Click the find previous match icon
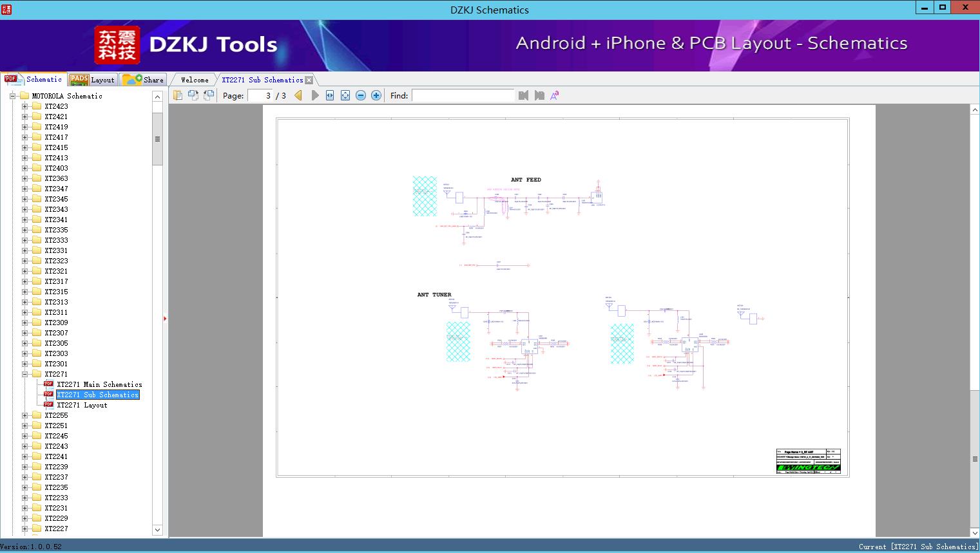 [x=523, y=95]
